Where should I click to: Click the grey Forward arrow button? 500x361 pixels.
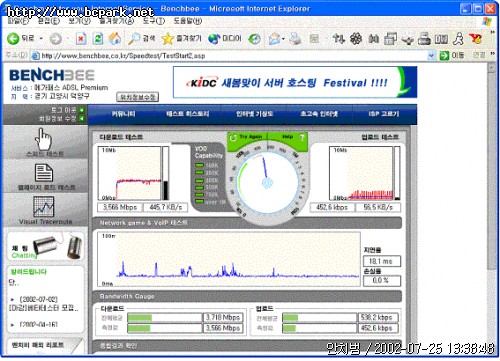56,39
